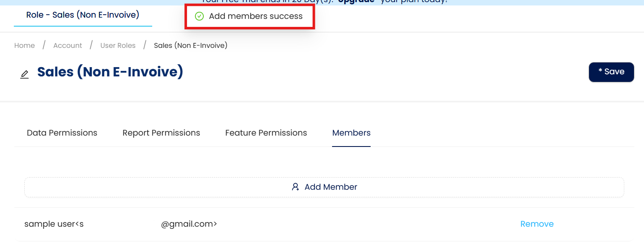
Task: Remove sample user from the role
Action: [537, 224]
